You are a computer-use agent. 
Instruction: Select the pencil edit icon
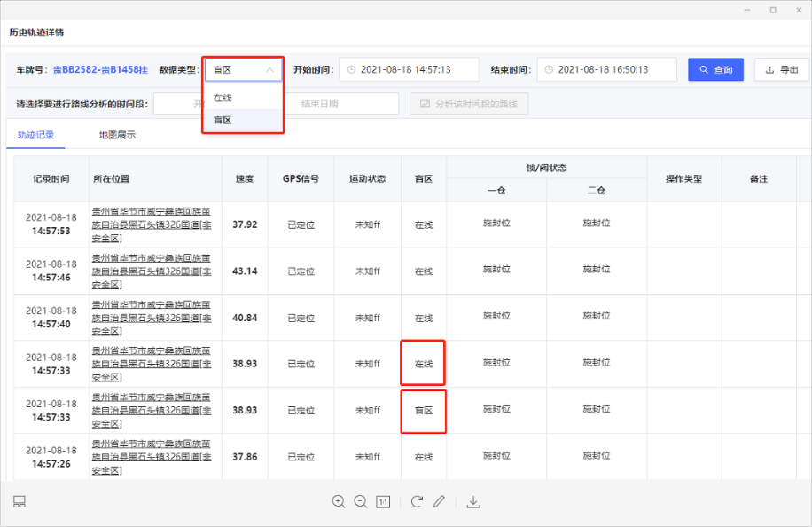(x=439, y=501)
